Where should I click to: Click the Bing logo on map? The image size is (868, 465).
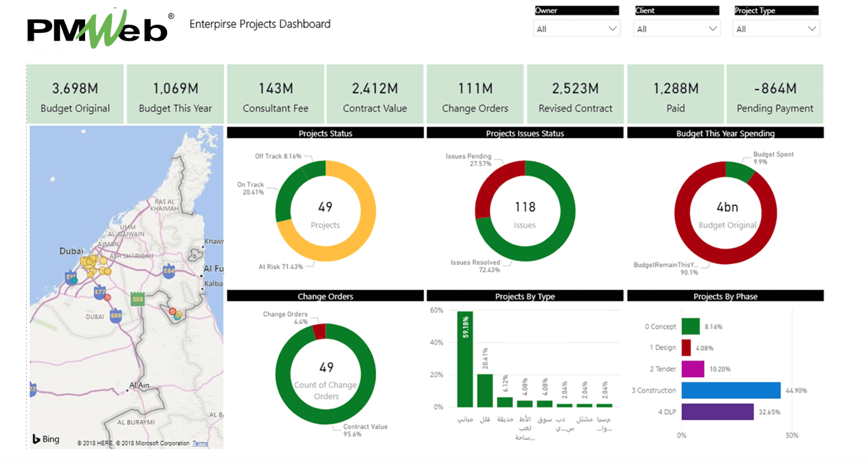(46, 439)
